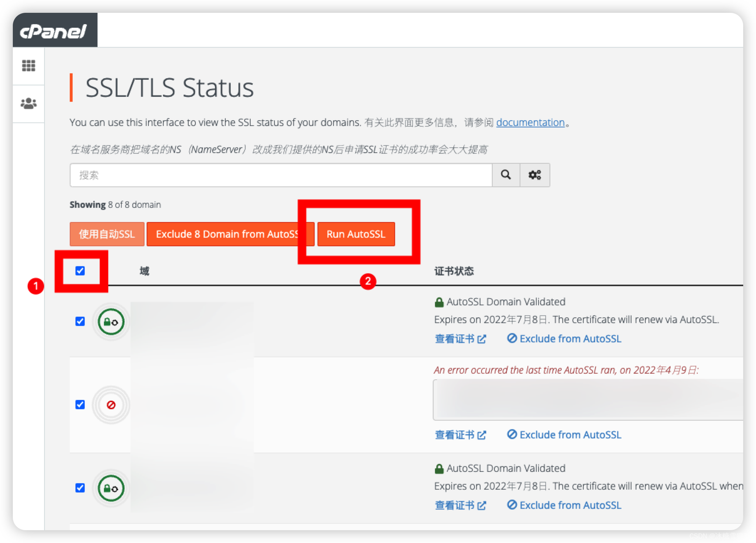Click the AutoSSL error message text

point(566,370)
